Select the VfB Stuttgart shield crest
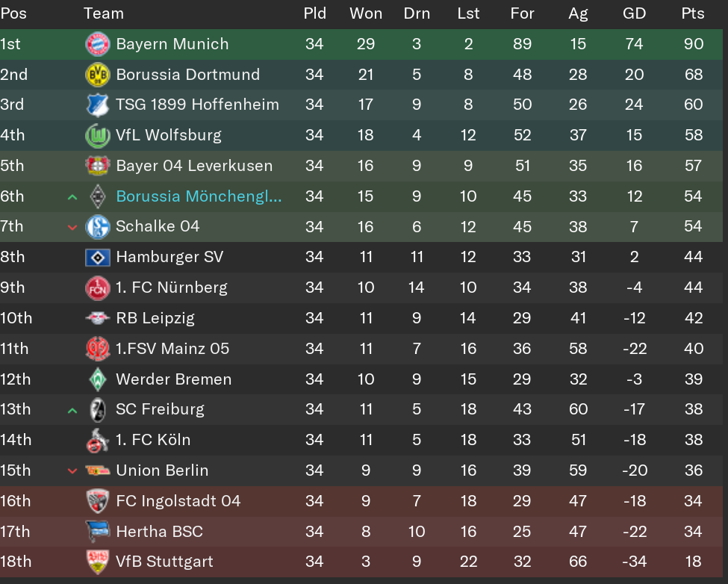This screenshot has height=584, width=728. (98, 562)
